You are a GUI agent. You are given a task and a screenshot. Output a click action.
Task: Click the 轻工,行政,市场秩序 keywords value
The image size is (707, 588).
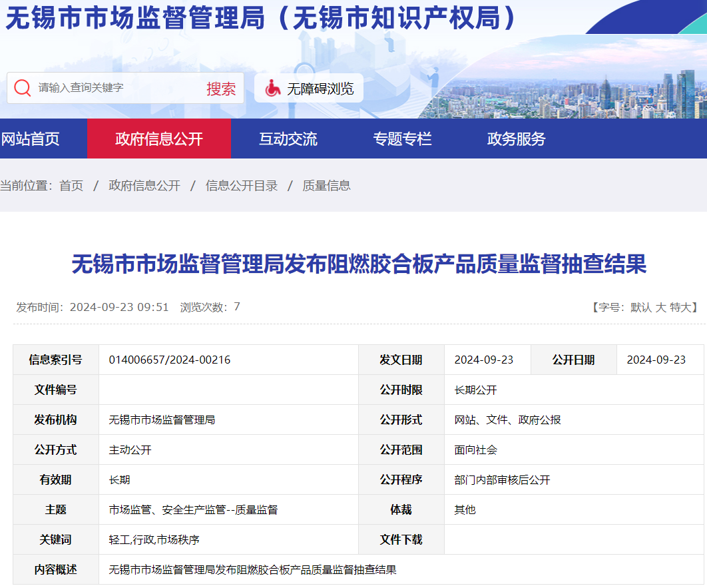point(154,540)
